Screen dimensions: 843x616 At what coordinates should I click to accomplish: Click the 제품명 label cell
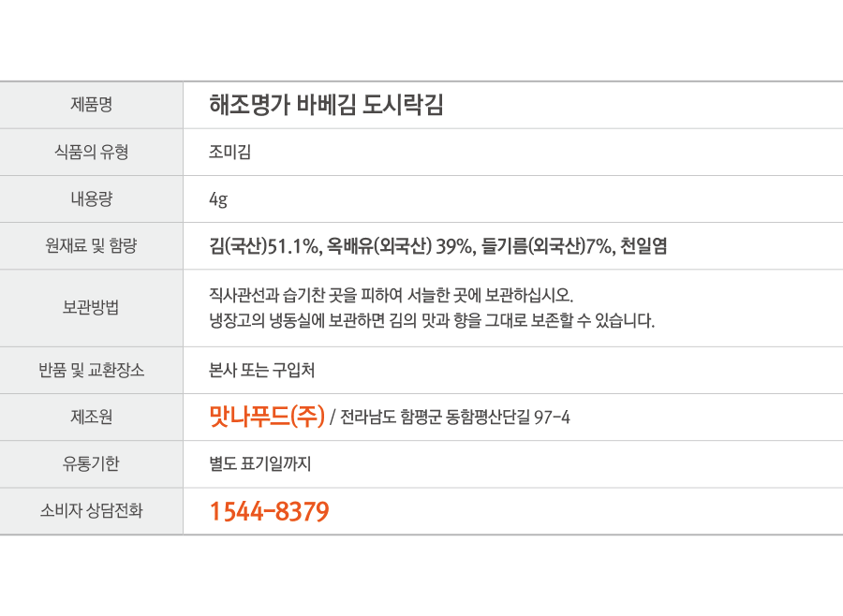(92, 105)
